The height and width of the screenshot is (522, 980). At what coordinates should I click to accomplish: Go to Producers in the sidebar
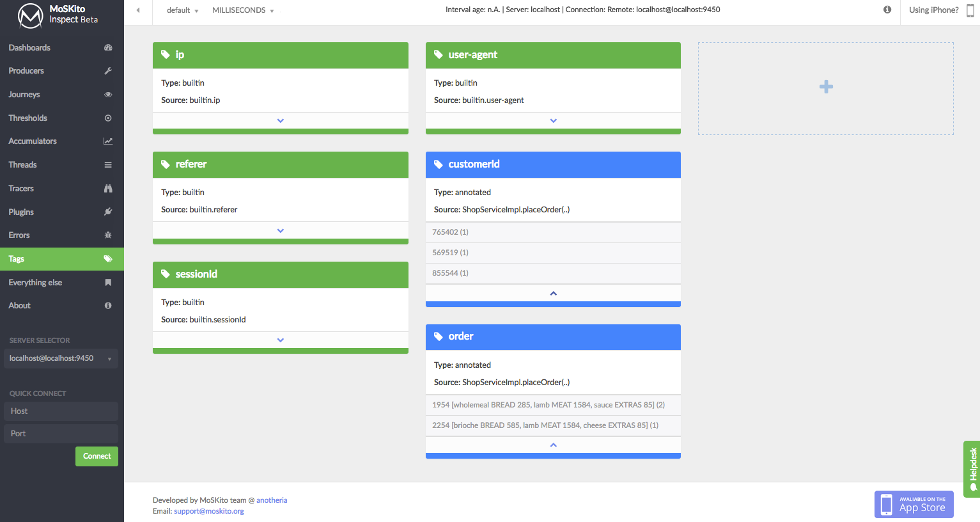[62, 71]
